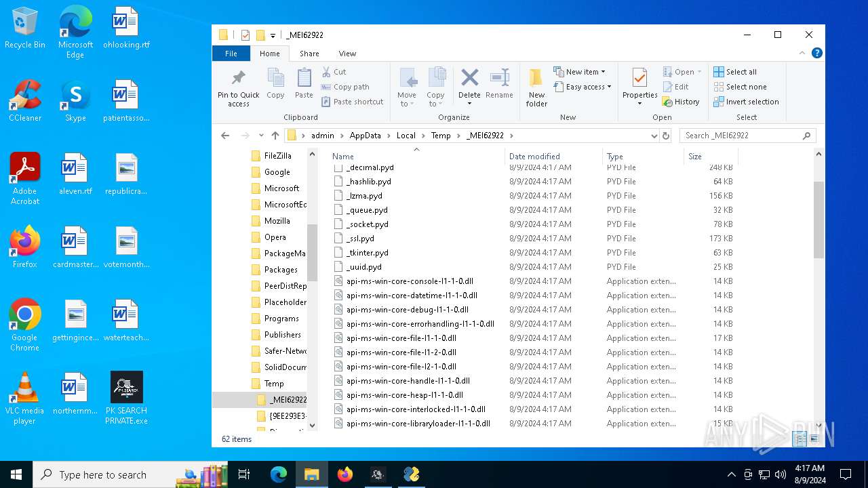Select api-ms-win-core-heap-l1-1-0.dll
The height and width of the screenshot is (488, 868).
point(404,395)
